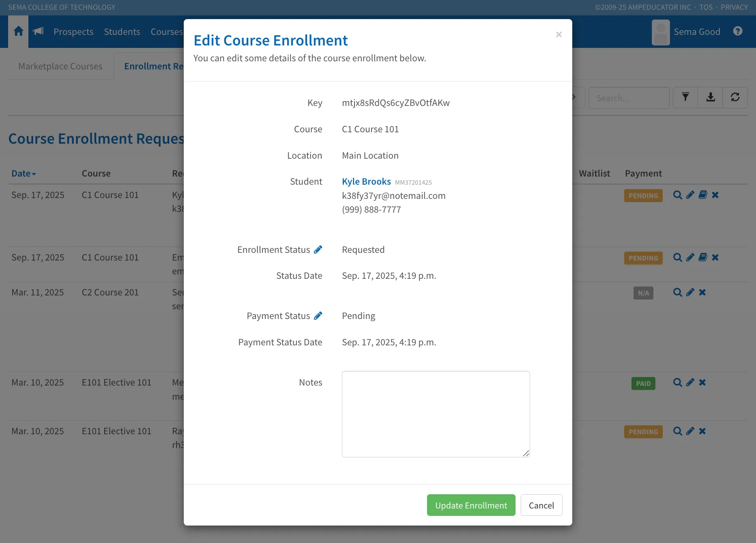
Task: Open Kyle Brooks student profile link
Action: (366, 181)
